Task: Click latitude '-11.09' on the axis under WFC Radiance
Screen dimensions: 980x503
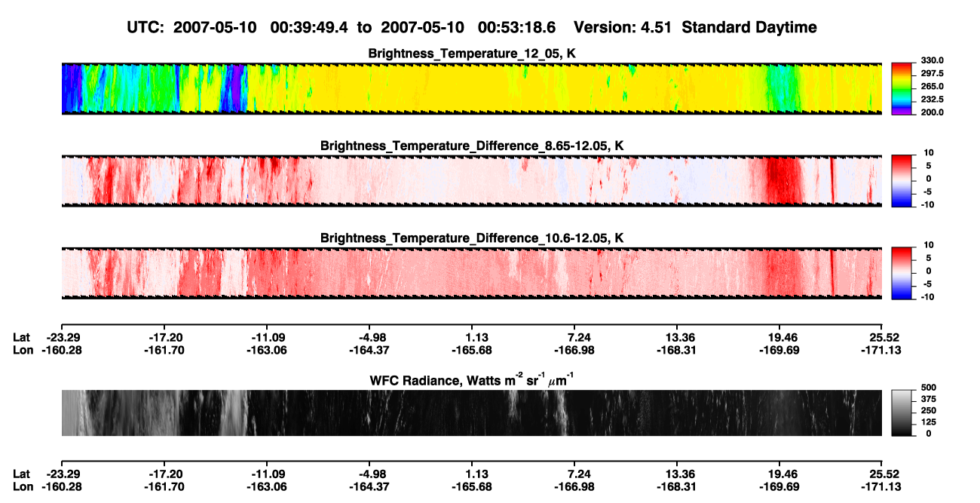Action: (268, 474)
